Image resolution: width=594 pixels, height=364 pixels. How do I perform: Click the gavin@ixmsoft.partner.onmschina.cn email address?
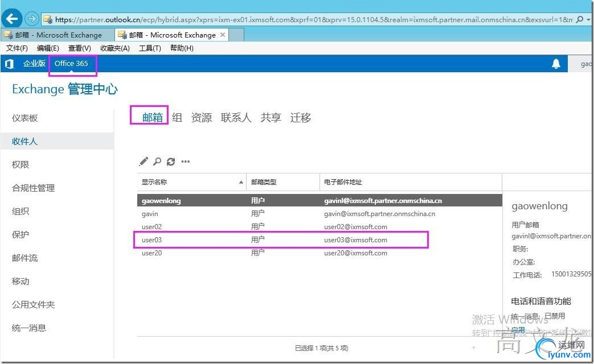[x=380, y=214]
